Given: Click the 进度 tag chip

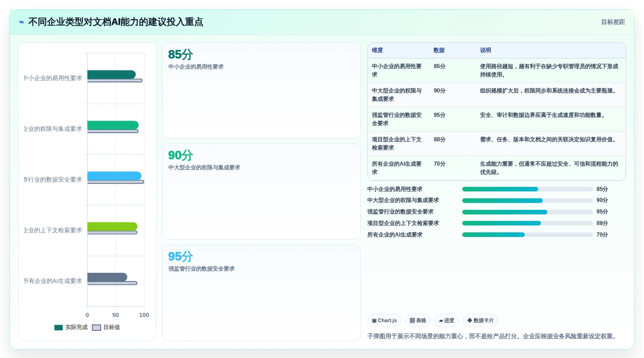Looking at the screenshot, I should pos(447,320).
